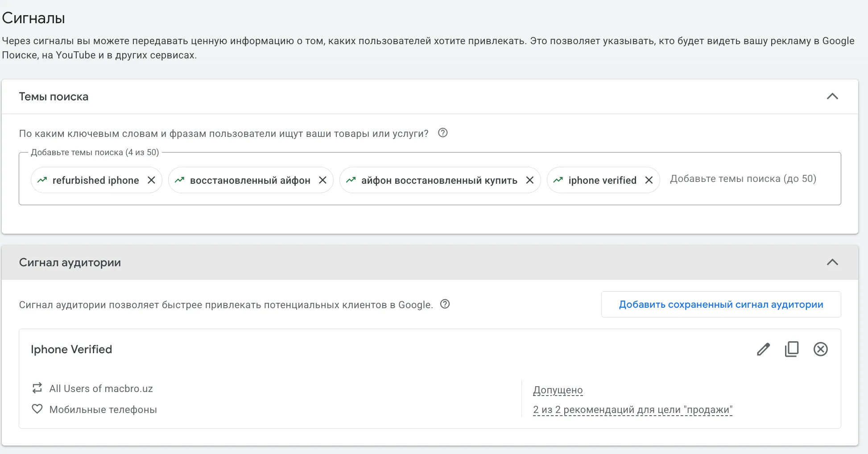Click Добавить сохраненный сигнал аудитории button

click(721, 305)
